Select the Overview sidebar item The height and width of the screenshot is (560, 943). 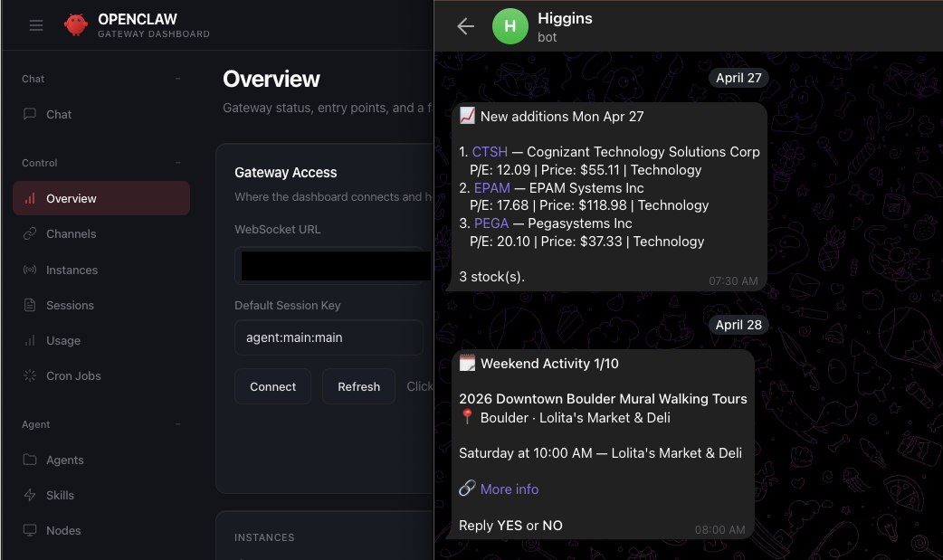point(101,198)
